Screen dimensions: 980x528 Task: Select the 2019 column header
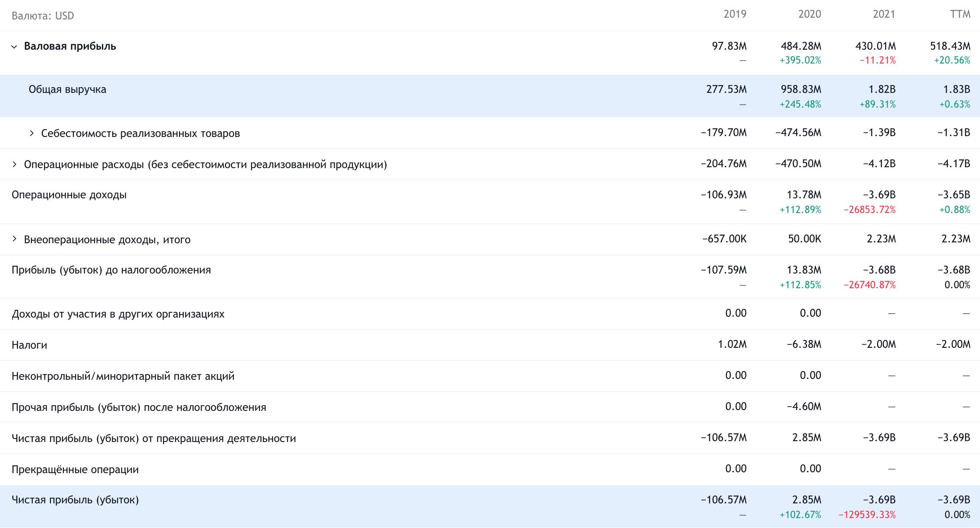coord(735,14)
